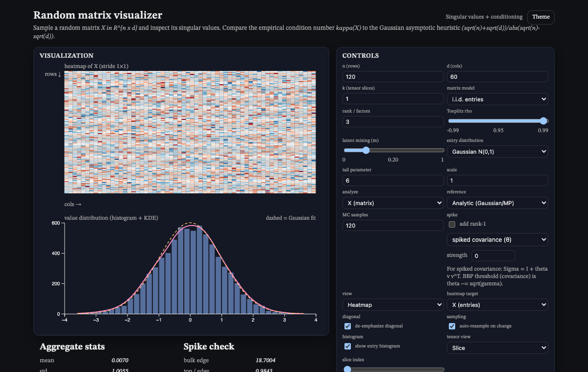The width and height of the screenshot is (588, 372).
Task: Click the Theme button
Action: [x=541, y=17]
